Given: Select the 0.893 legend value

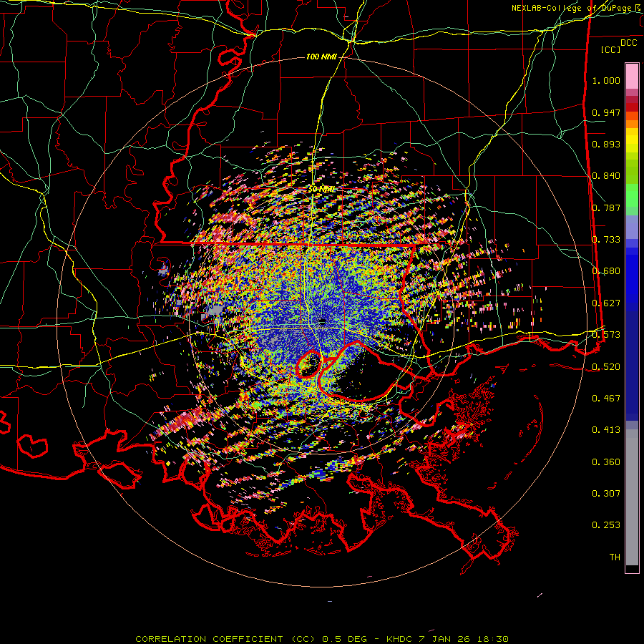Looking at the screenshot, I should click(606, 144).
